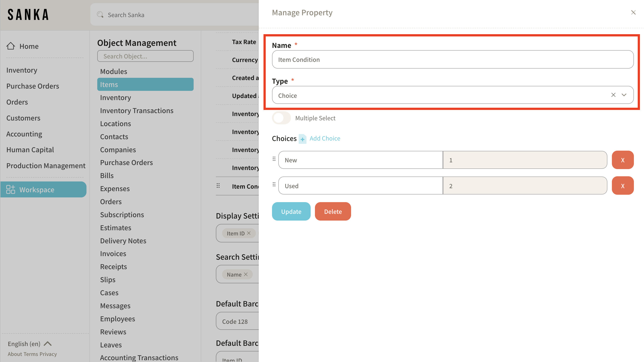
Task: Click the Workspace grid icon
Action: click(11, 189)
